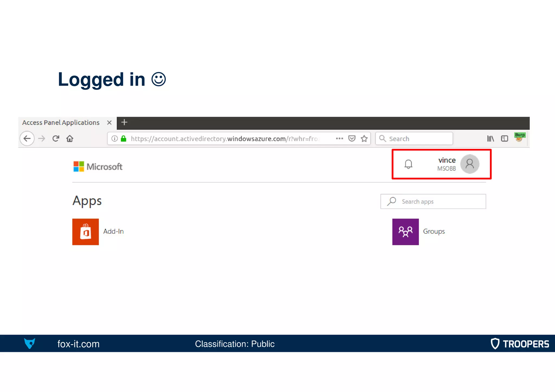Click the browser forward arrow

(42, 139)
